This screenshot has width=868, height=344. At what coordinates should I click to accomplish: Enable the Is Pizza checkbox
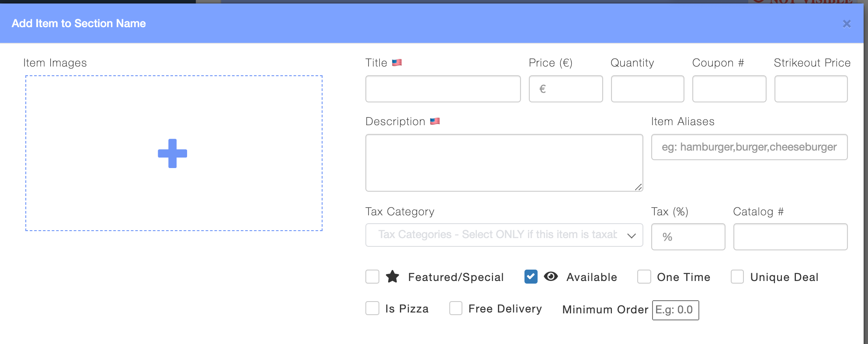(x=372, y=308)
